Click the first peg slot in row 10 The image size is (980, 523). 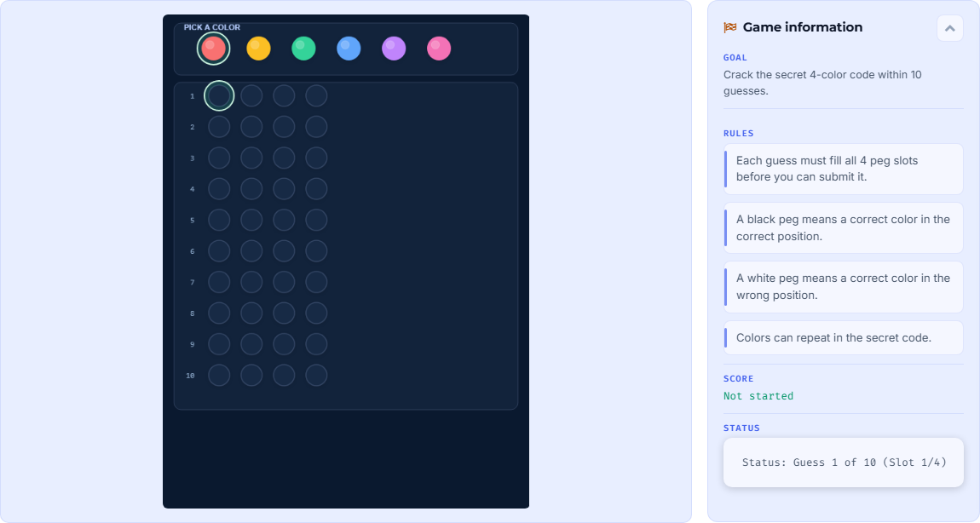pos(219,376)
